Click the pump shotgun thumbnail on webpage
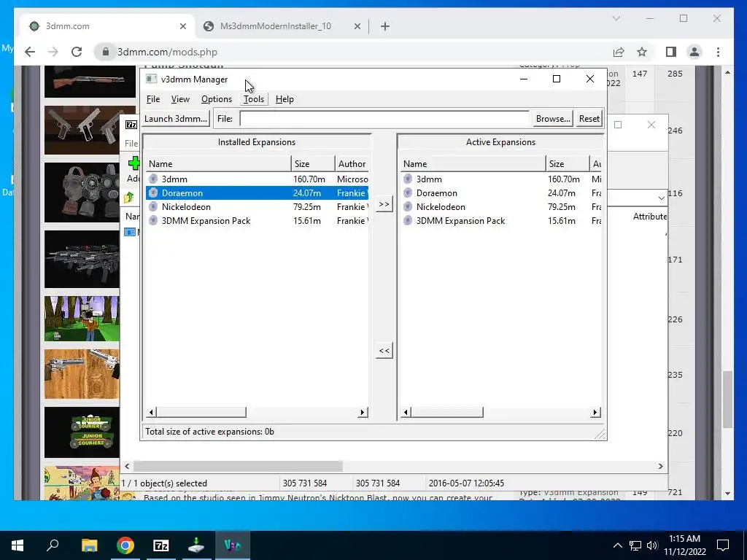 click(90, 82)
